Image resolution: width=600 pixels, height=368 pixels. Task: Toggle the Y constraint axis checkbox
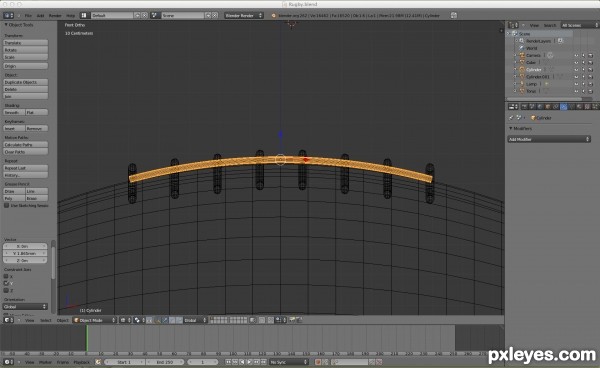pyautogui.click(x=6, y=283)
